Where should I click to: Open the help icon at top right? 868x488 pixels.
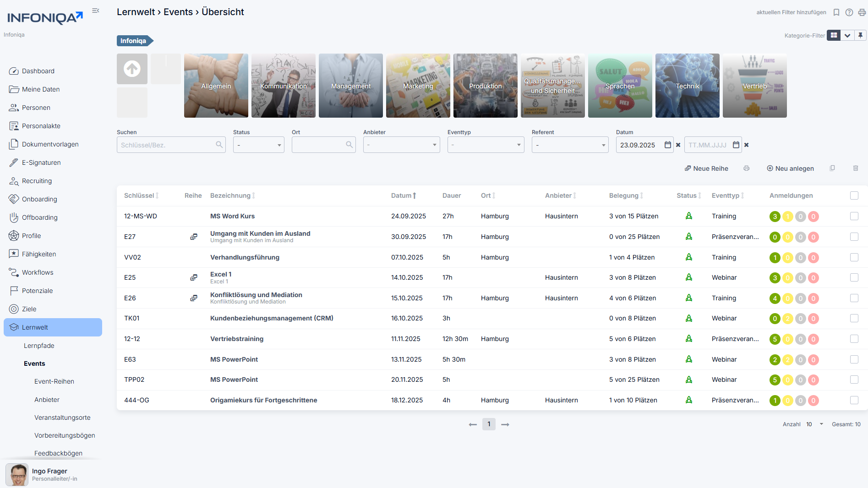849,12
